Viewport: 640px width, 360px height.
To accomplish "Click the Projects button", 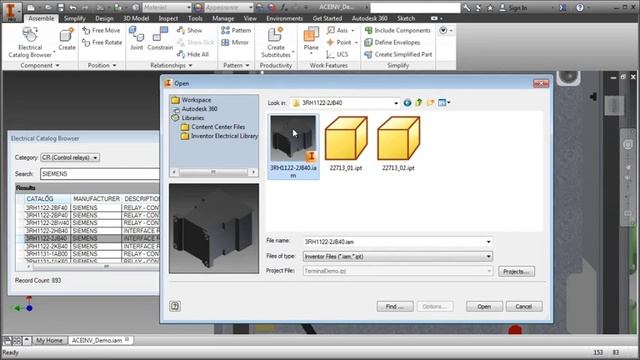I will pos(516,271).
